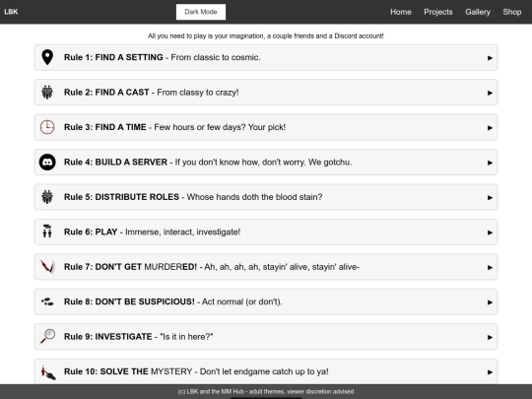Screen dimensions: 532x399
Task: Click the clock icon for Rule 3
Action: pos(47,127)
